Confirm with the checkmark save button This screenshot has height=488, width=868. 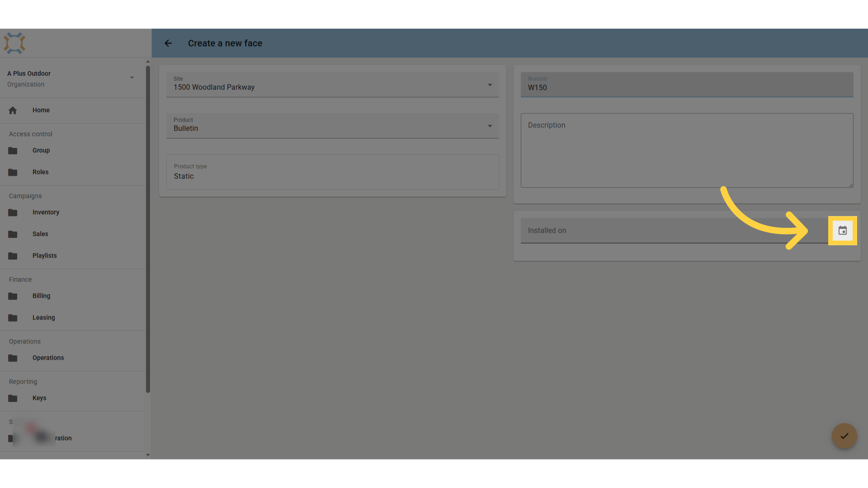pos(844,436)
